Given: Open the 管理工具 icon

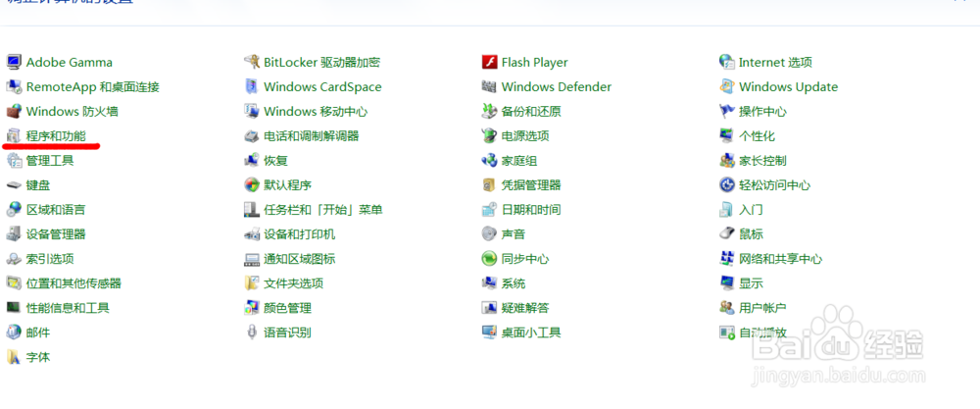Looking at the screenshot, I should [x=14, y=160].
